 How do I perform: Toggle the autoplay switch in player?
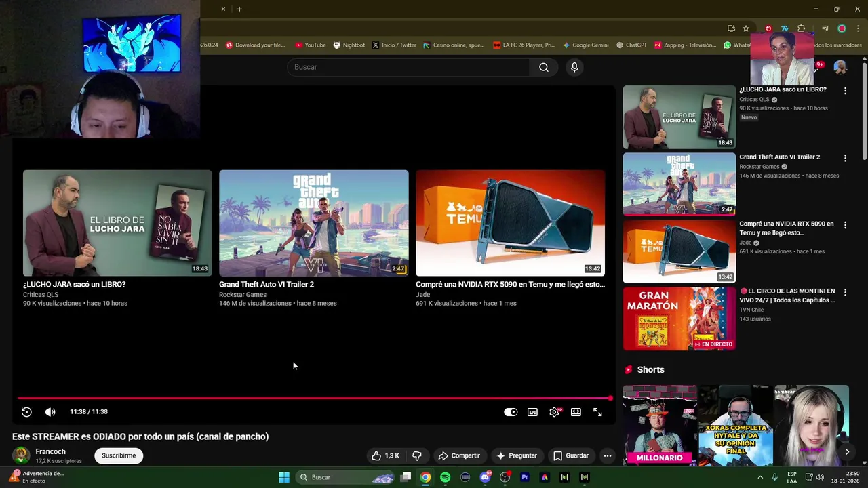point(511,411)
